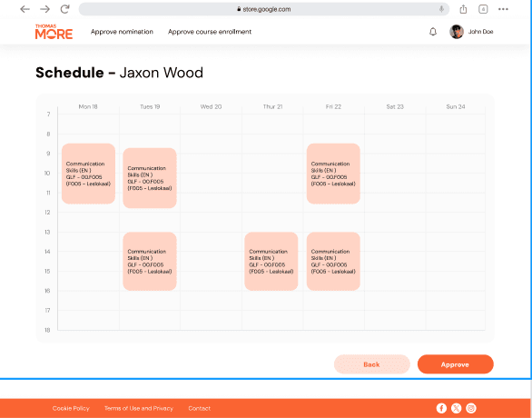The height and width of the screenshot is (418, 532).
Task: Select Tuesday morning Communication Skills class block
Action: pyautogui.click(x=150, y=178)
